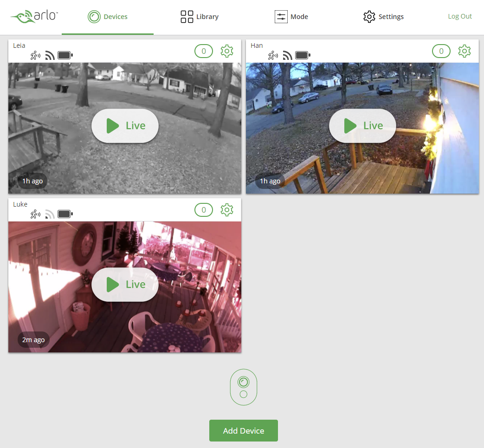Click Leia camera's battery status icon
Screen dimensions: 484x448
click(65, 56)
